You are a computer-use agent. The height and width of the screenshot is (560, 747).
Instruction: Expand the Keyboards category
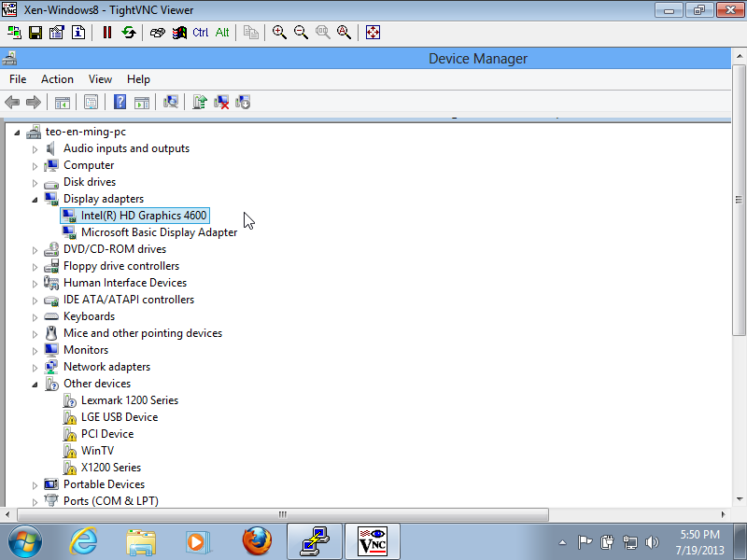coord(35,316)
